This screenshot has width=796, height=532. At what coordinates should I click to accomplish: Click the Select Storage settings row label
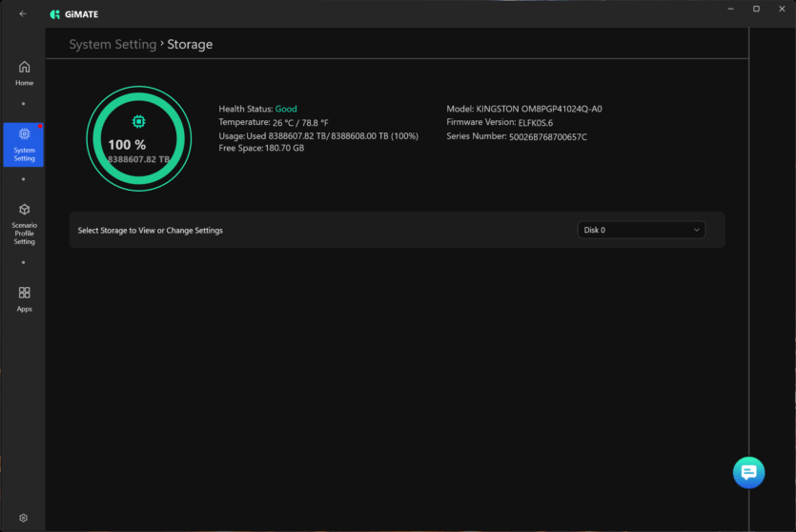point(150,231)
